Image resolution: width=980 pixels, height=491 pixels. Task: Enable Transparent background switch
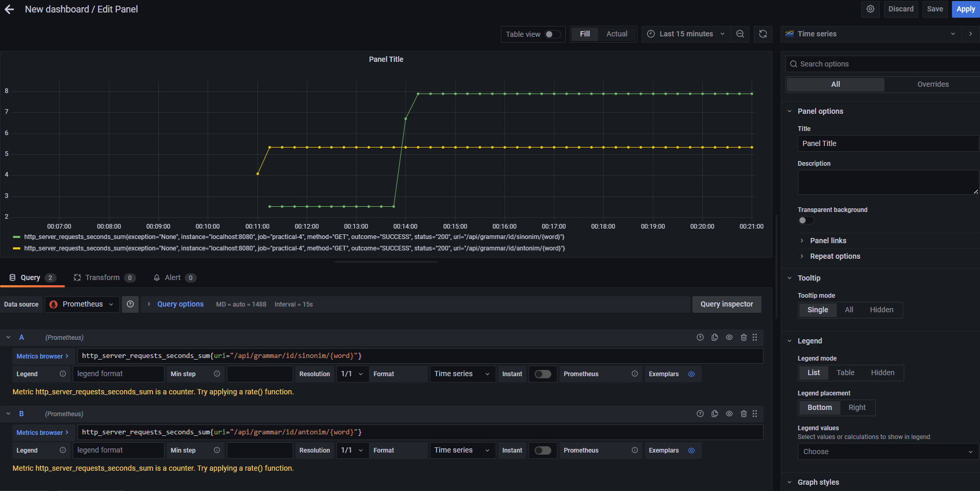[806, 220]
